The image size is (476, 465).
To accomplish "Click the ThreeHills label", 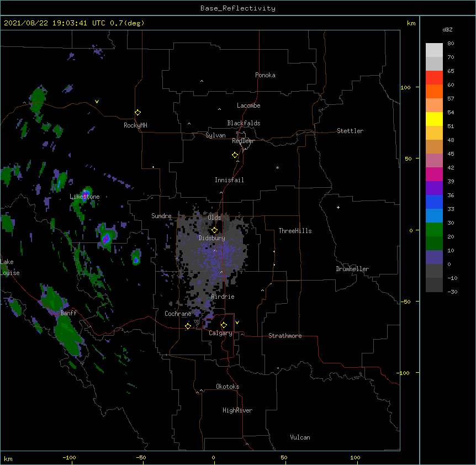I will click(x=295, y=231).
